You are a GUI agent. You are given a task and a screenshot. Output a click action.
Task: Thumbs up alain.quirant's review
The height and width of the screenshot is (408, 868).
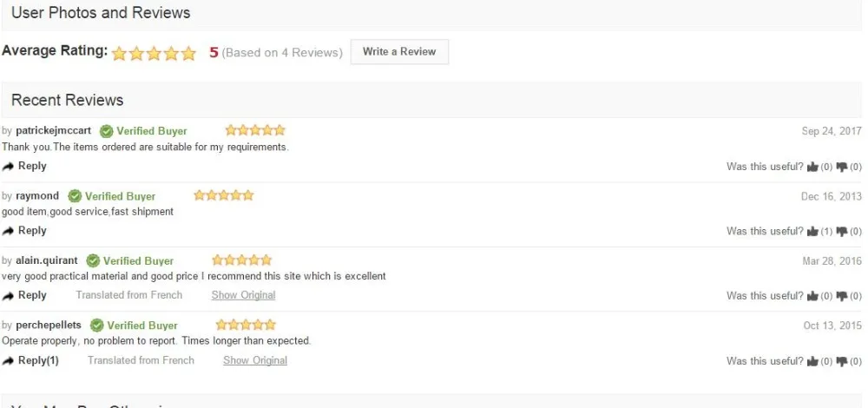[x=813, y=296]
